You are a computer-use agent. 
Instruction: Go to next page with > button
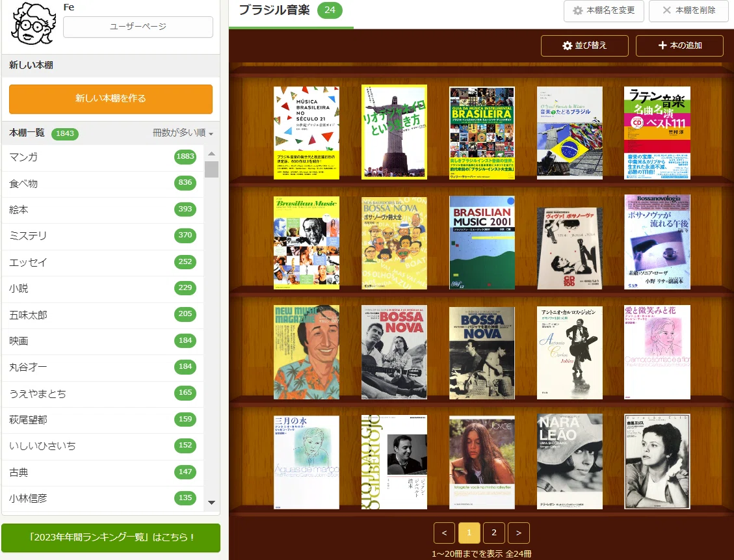[x=519, y=533]
